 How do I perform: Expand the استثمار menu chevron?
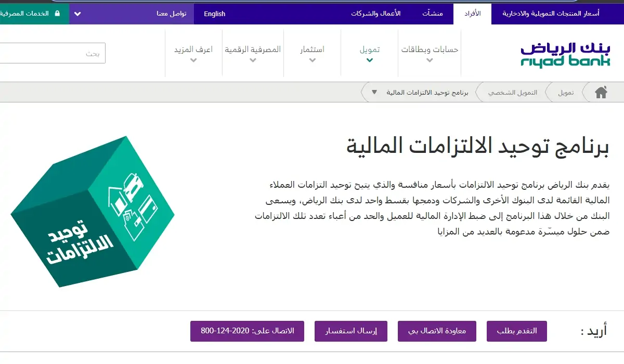pyautogui.click(x=313, y=60)
